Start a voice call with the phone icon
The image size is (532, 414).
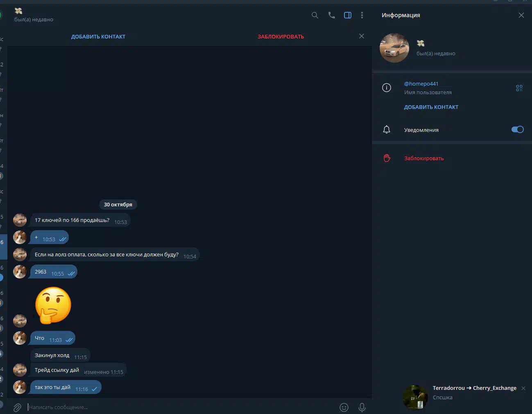pos(332,15)
